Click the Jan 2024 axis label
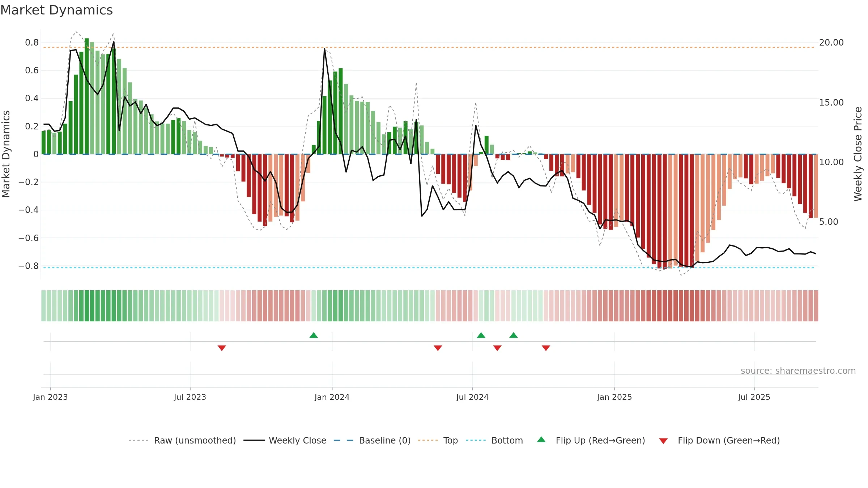868x488 pixels. (x=332, y=397)
